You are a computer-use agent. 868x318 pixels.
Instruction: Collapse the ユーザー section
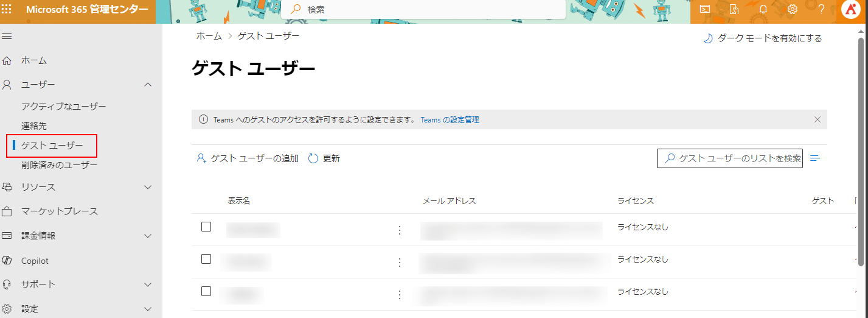[x=148, y=85]
